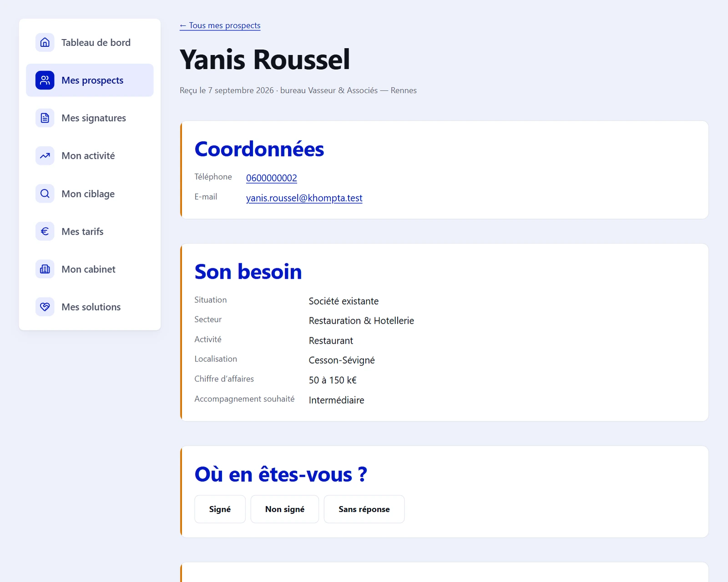Open Tableau de bord menu label
This screenshot has width=728, height=582.
pos(96,42)
